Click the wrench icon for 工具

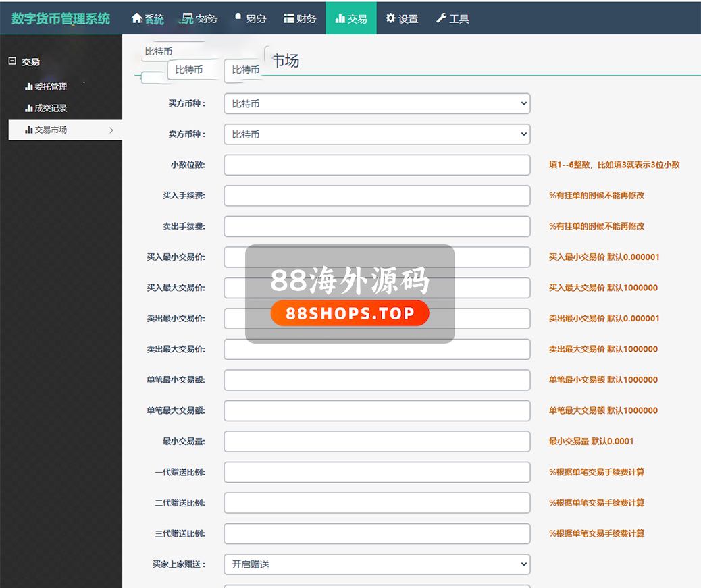click(x=441, y=18)
